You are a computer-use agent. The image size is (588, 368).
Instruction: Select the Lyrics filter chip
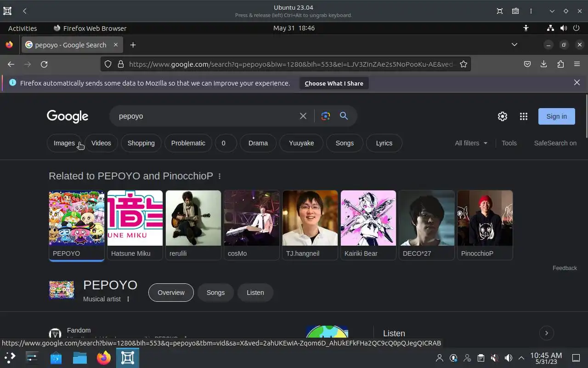coord(384,143)
